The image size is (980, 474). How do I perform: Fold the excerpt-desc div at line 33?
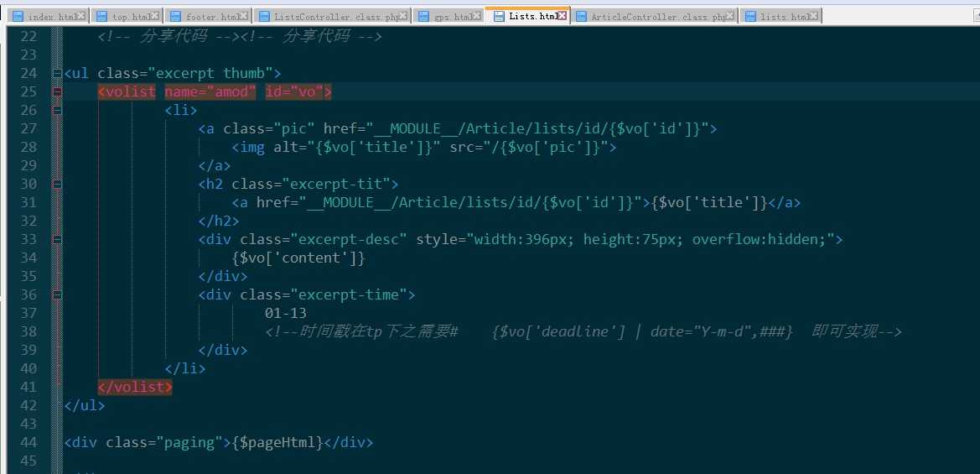pos(58,239)
